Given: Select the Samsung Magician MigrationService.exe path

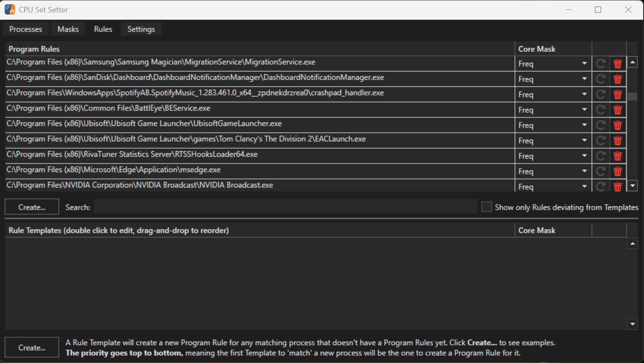Looking at the screenshot, I should (x=161, y=62).
